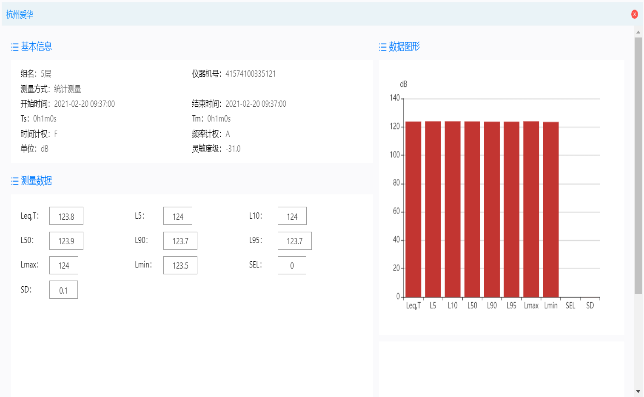Click the end time value after 结束时间
Viewport: 644px width, 397px height.
[x=255, y=104]
